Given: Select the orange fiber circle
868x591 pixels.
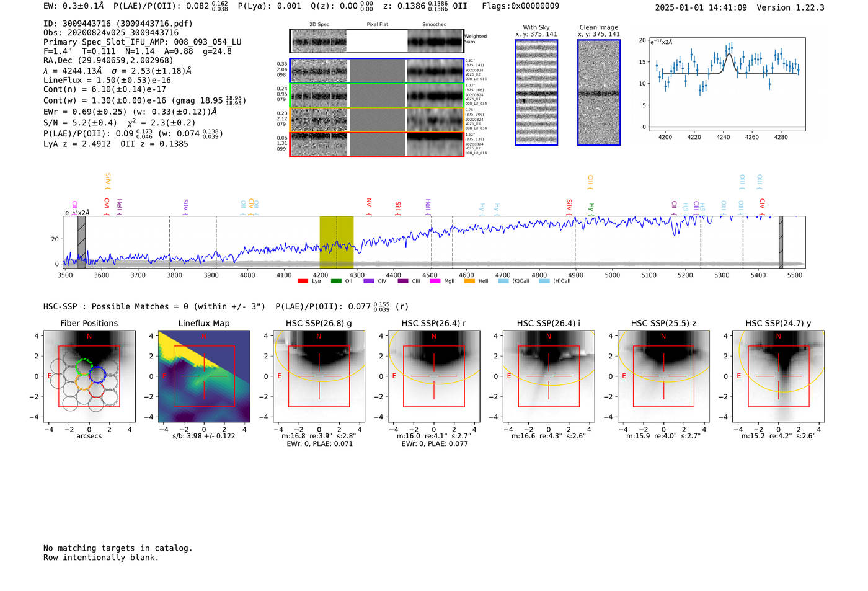Looking at the screenshot, I should (84, 381).
